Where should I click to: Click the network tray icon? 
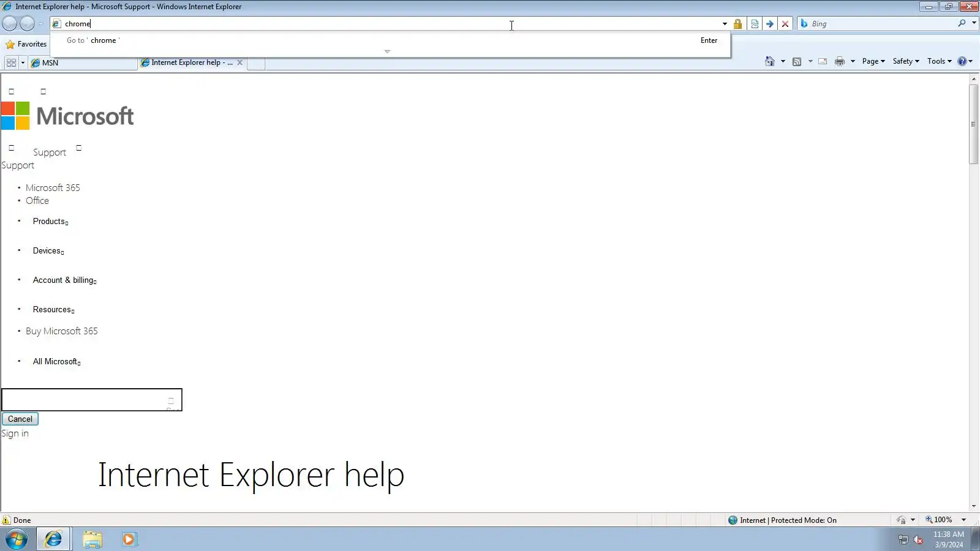click(x=903, y=539)
